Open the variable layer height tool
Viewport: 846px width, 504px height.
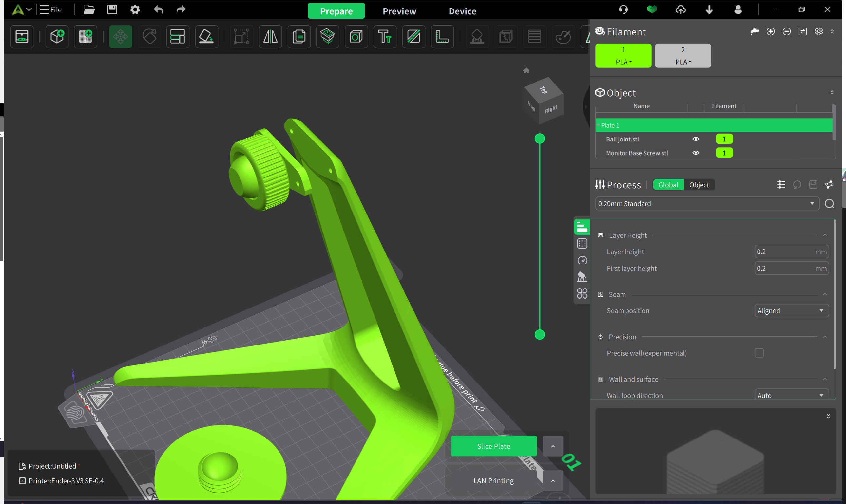coord(534,36)
